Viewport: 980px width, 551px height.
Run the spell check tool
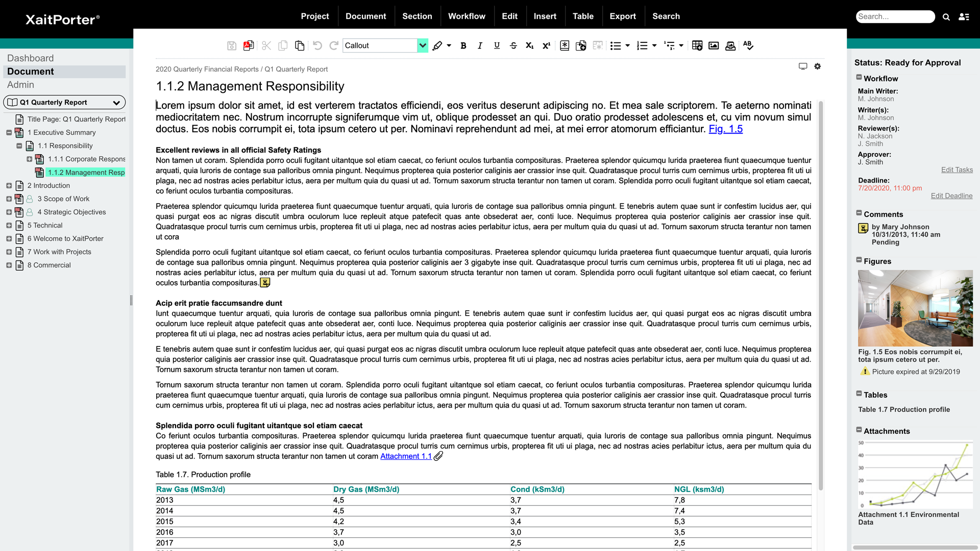(748, 45)
